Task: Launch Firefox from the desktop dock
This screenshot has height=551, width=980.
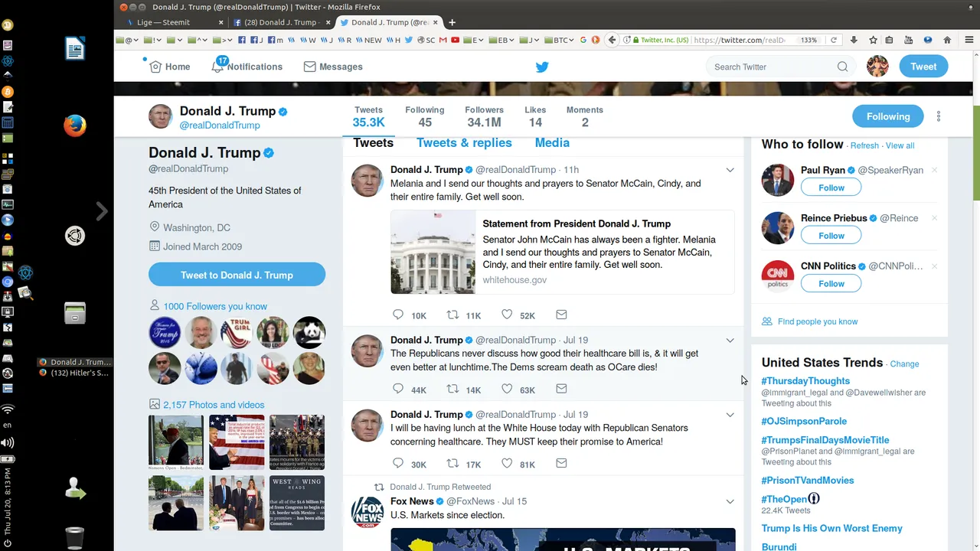Action: coord(75,125)
